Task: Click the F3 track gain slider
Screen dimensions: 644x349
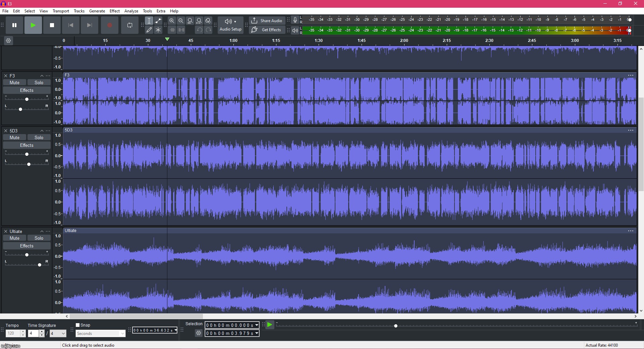Action: pos(27,99)
